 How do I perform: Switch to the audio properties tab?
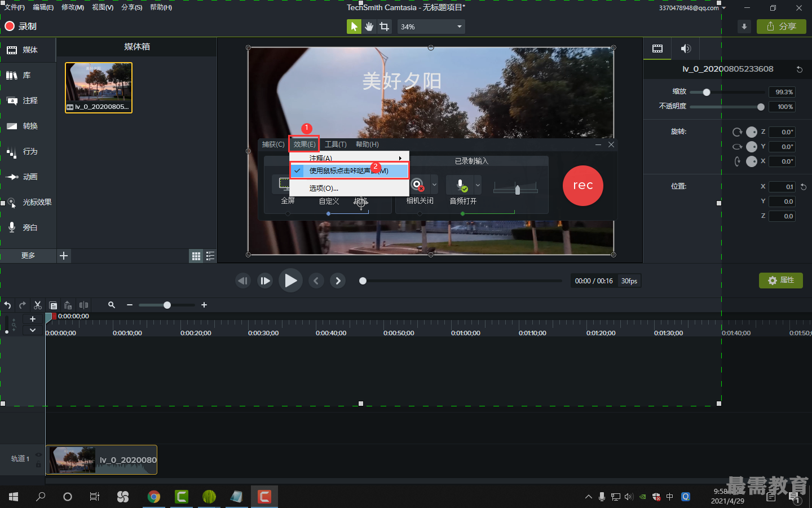(686, 49)
